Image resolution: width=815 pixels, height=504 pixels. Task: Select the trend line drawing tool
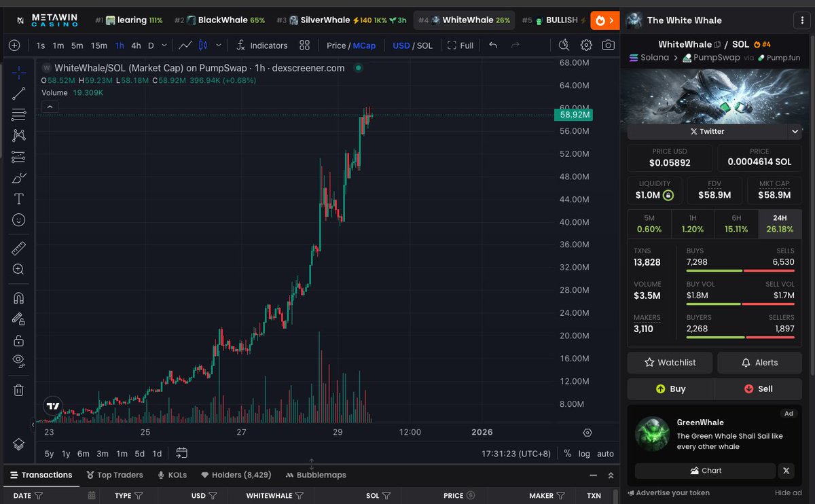pos(19,94)
